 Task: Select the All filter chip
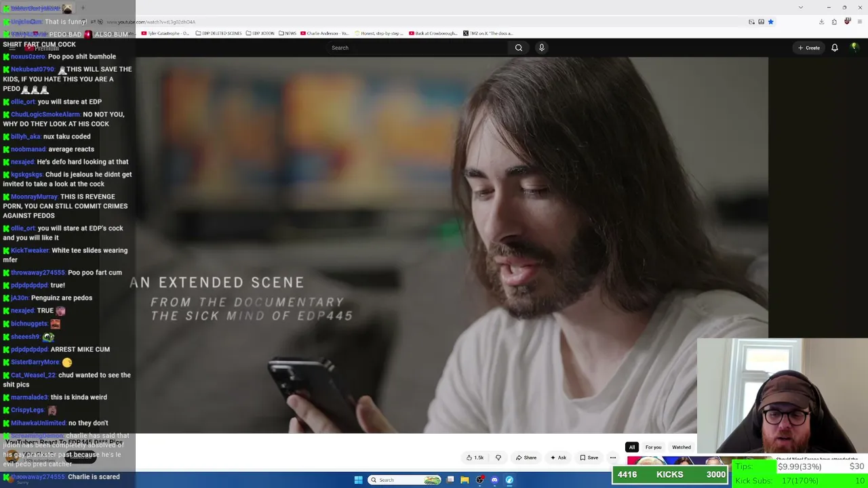632,447
